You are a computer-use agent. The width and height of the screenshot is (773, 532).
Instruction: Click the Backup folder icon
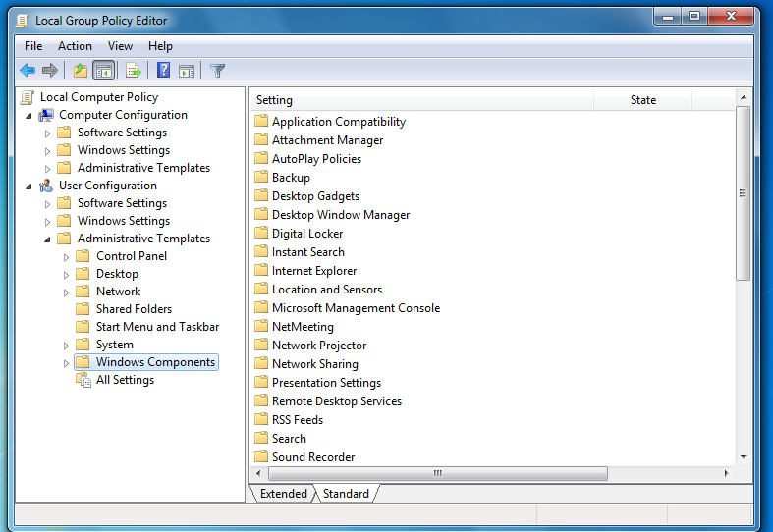coord(261,178)
